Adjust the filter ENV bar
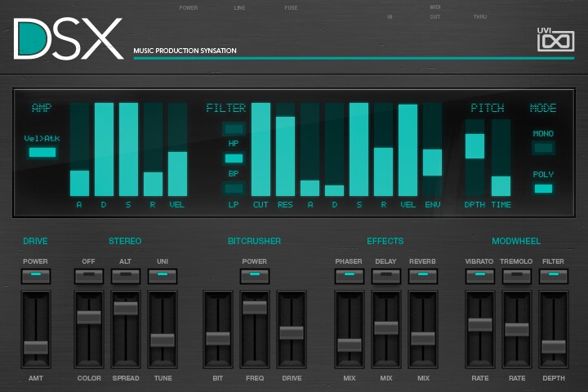 [432, 149]
